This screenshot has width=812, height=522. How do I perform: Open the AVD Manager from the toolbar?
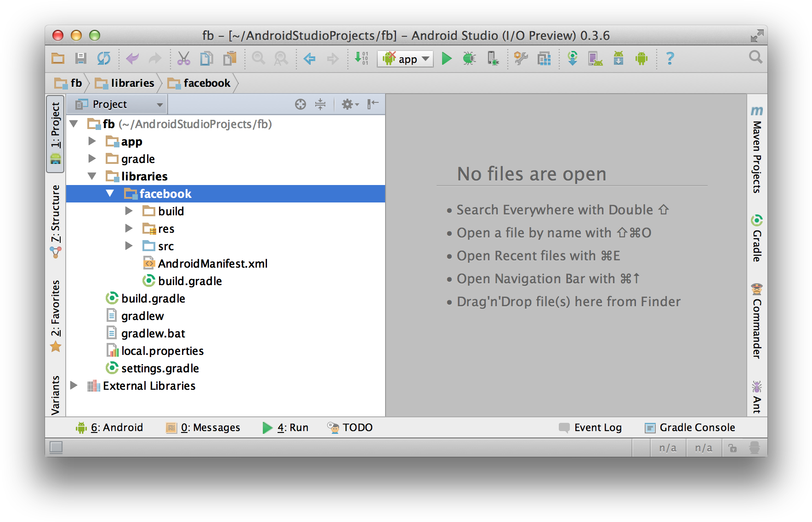coord(595,58)
